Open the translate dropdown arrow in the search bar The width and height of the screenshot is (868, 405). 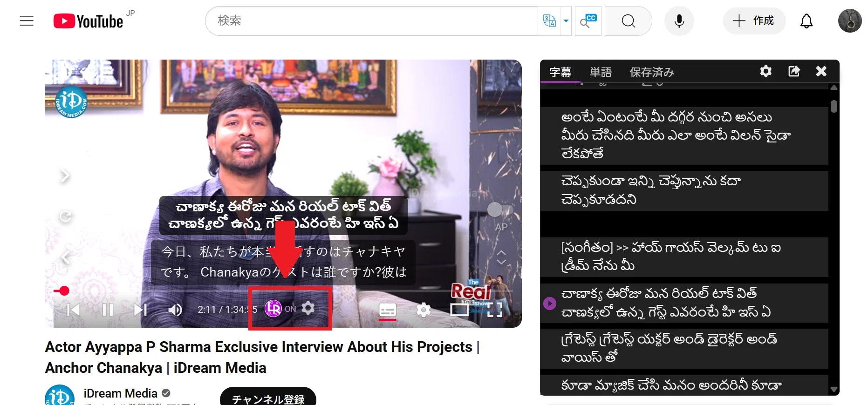click(x=566, y=21)
